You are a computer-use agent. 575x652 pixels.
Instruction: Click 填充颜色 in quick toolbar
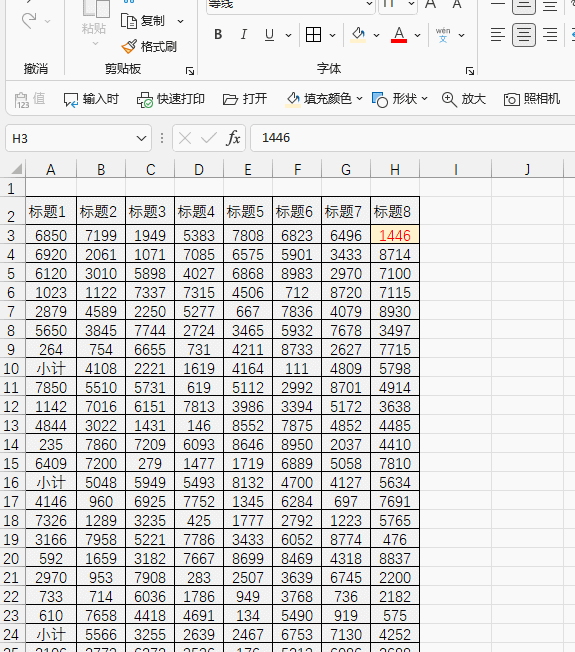[x=318, y=99]
